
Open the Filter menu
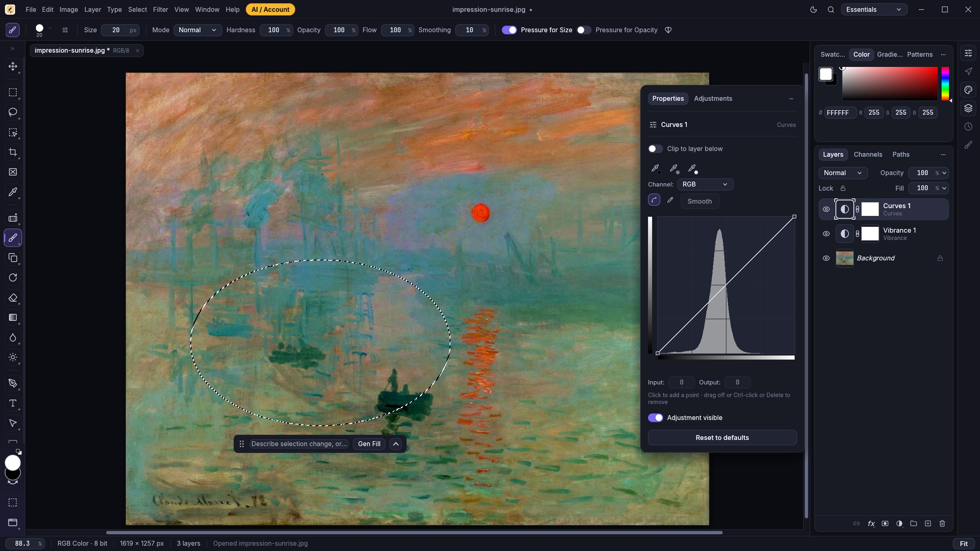[x=160, y=9]
